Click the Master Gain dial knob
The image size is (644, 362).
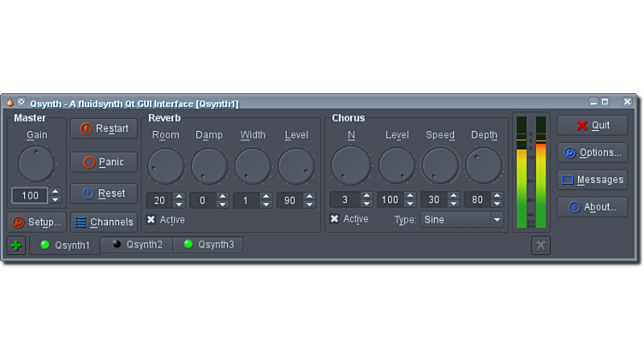tap(36, 163)
